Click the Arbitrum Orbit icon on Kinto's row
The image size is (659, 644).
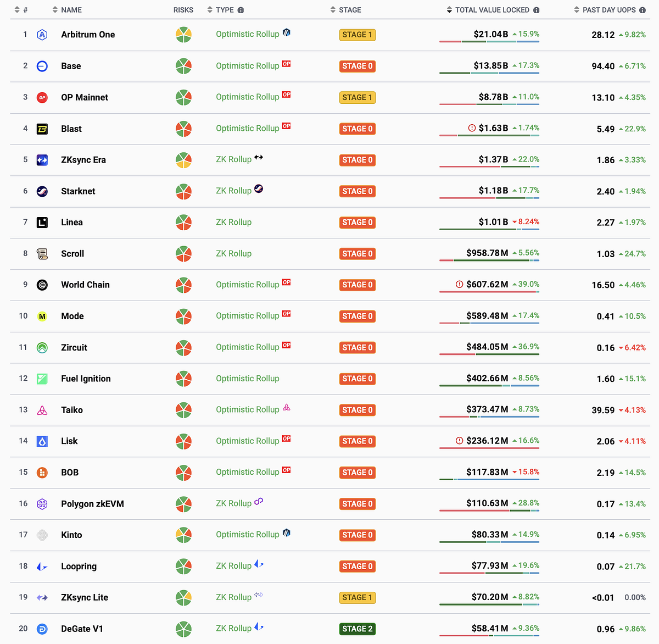click(286, 533)
